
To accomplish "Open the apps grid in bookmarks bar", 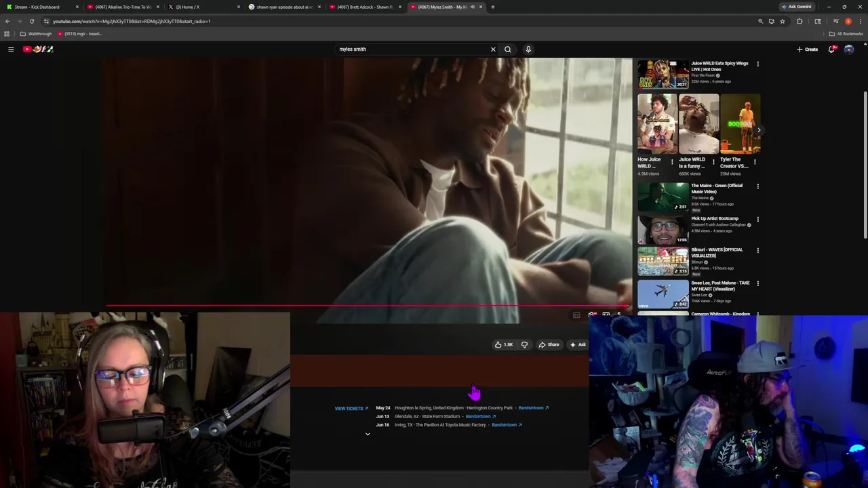I will pyautogui.click(x=7, y=34).
